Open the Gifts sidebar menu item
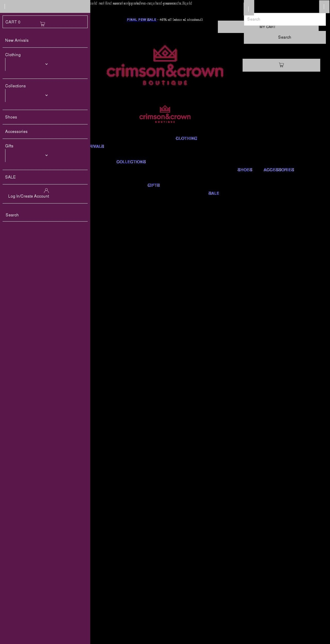 click(x=9, y=146)
